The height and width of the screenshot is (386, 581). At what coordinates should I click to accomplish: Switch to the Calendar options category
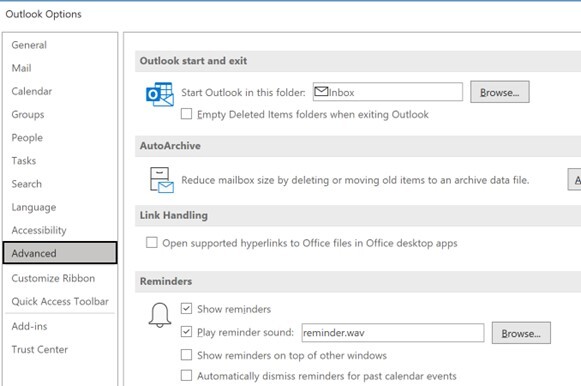(x=31, y=91)
